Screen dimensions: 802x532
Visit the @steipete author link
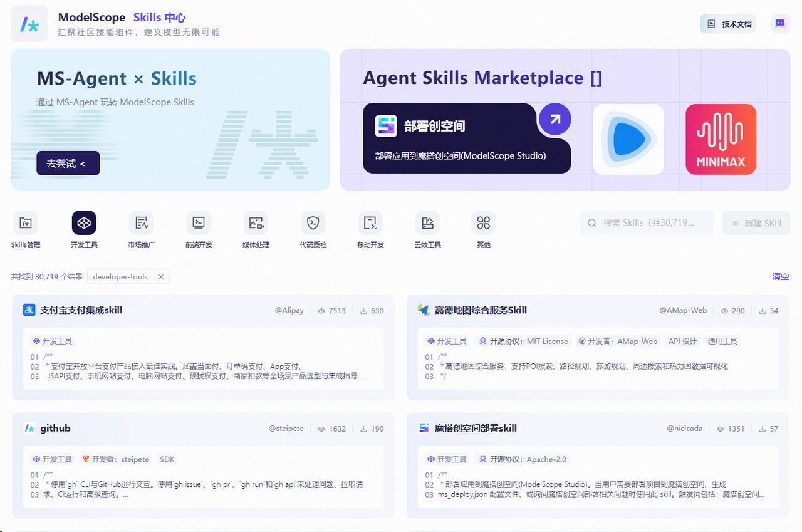click(x=286, y=429)
